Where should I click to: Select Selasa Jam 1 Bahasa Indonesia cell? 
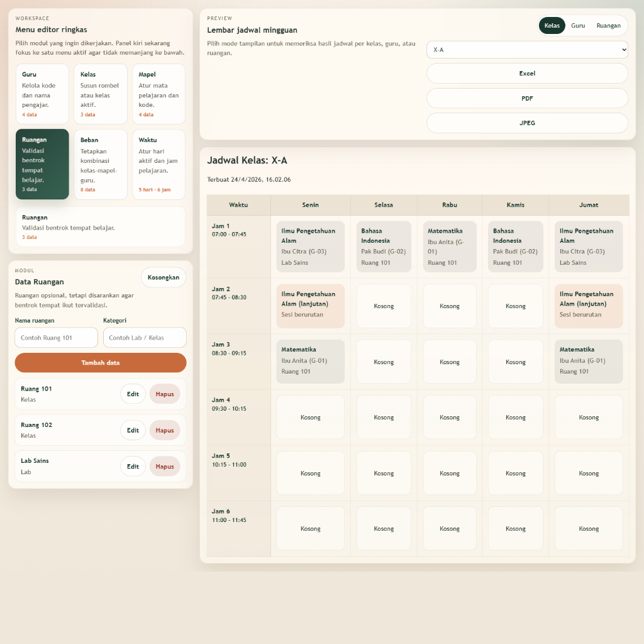pos(384,247)
